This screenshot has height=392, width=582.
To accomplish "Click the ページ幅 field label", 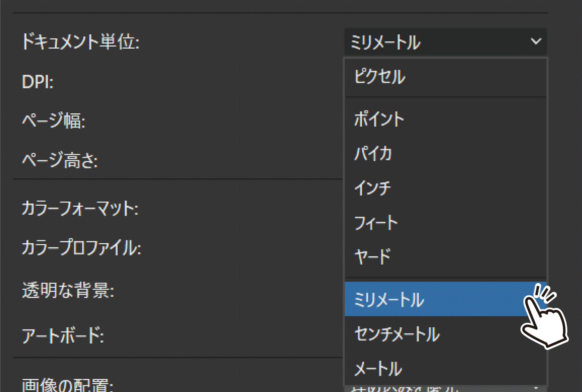I will coord(54,121).
